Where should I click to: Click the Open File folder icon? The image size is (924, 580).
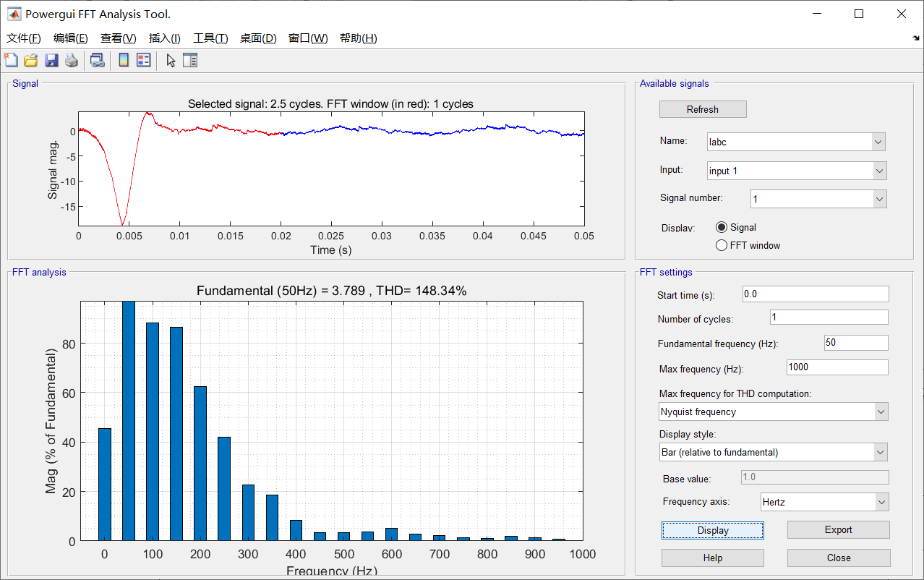point(31,61)
